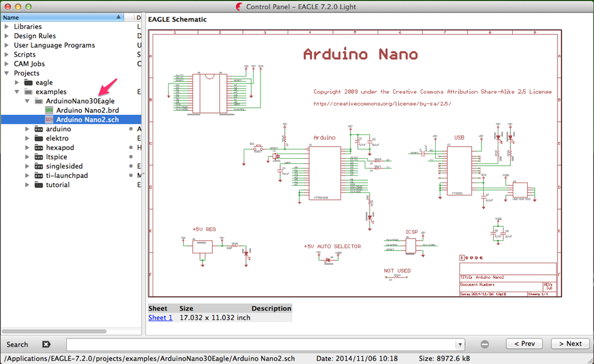This screenshot has height=364, width=594.
Task: Click the arduino project folder icon
Action: click(x=38, y=129)
